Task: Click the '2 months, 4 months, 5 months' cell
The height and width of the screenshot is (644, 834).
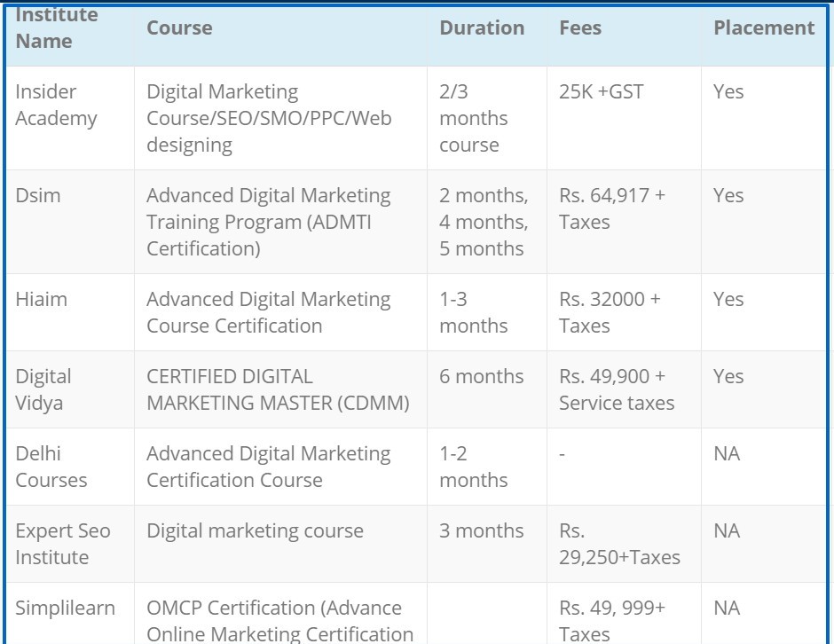Action: coord(487,222)
